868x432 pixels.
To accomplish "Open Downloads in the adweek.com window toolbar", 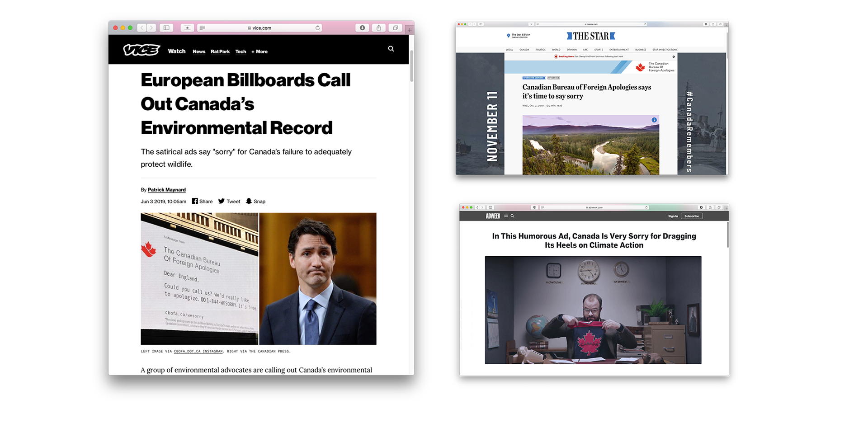I will 701,207.
